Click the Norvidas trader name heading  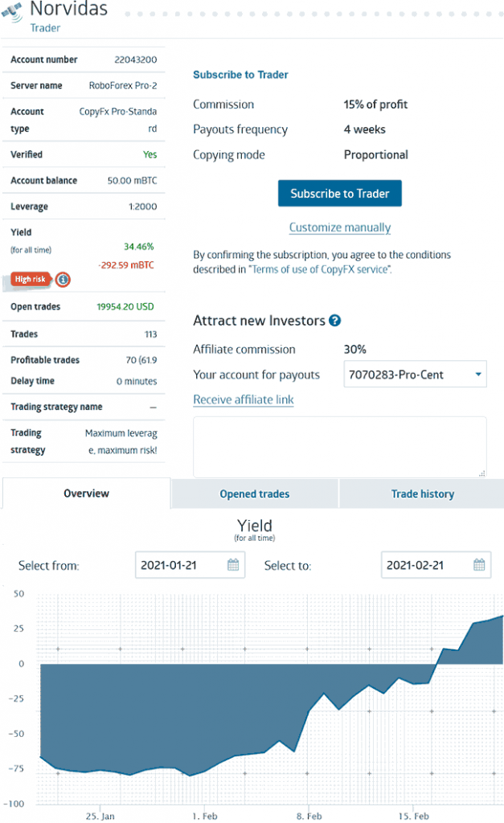click(69, 9)
